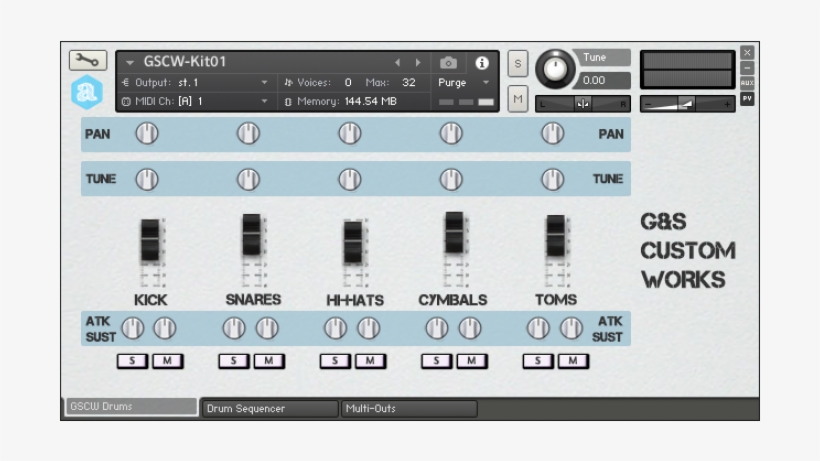Mute the Snares channel
This screenshot has height=461, width=820.
coord(269,361)
